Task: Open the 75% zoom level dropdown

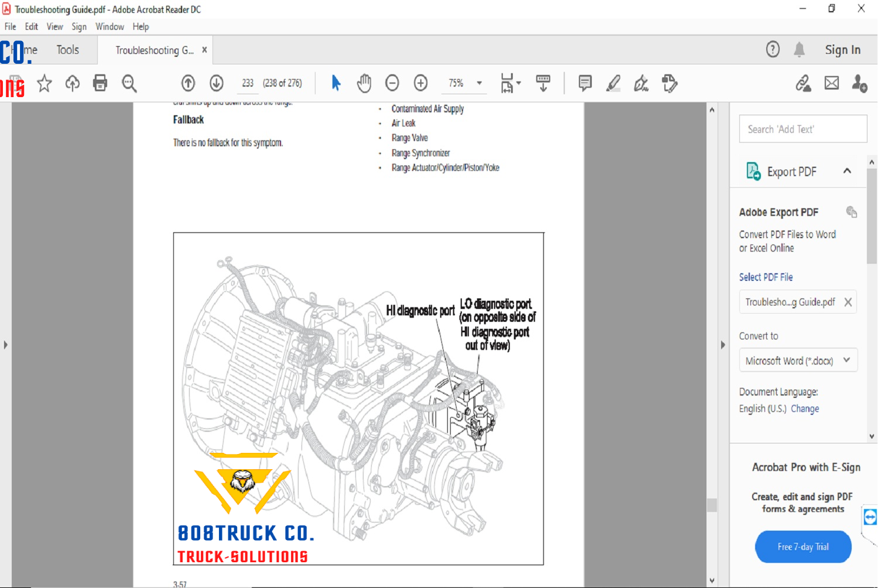Action: pyautogui.click(x=479, y=83)
